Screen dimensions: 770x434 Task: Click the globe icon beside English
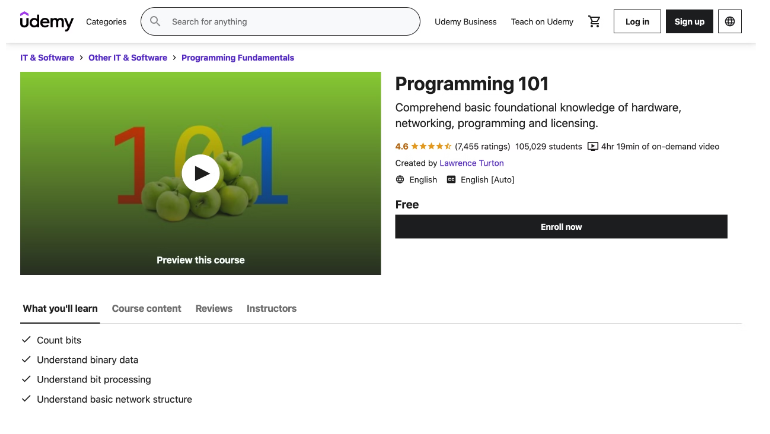400,180
